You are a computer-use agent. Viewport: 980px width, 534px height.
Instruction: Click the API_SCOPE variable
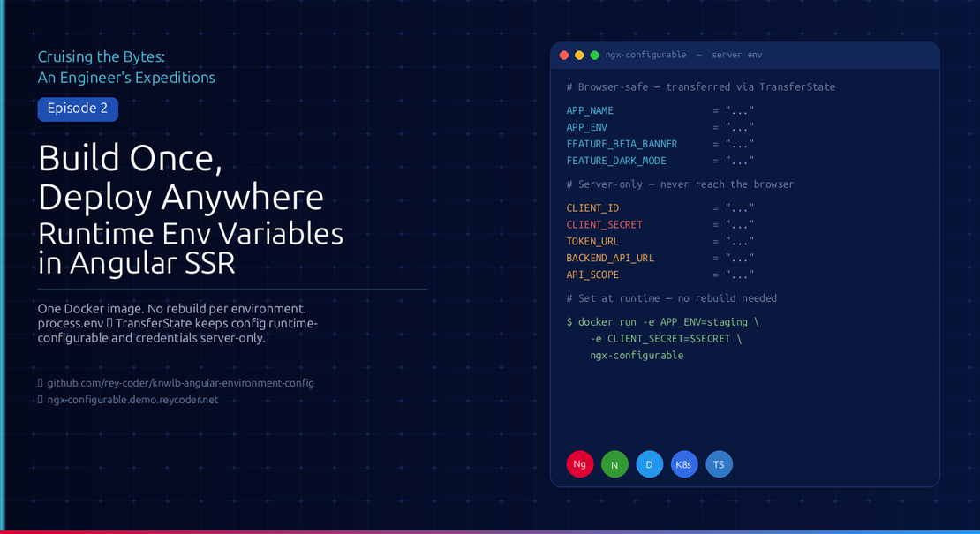[592, 275]
